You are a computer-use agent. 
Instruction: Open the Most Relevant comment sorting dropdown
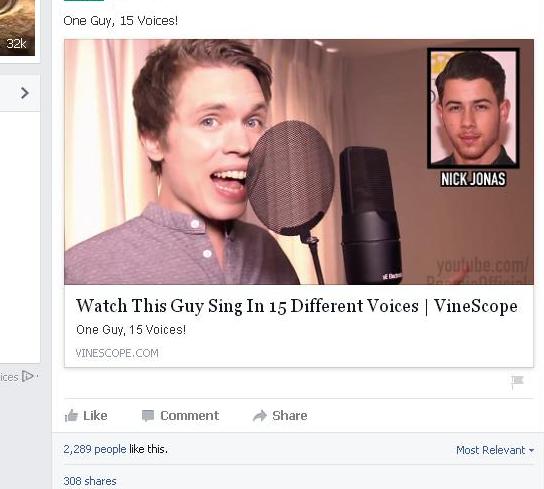[x=495, y=450]
